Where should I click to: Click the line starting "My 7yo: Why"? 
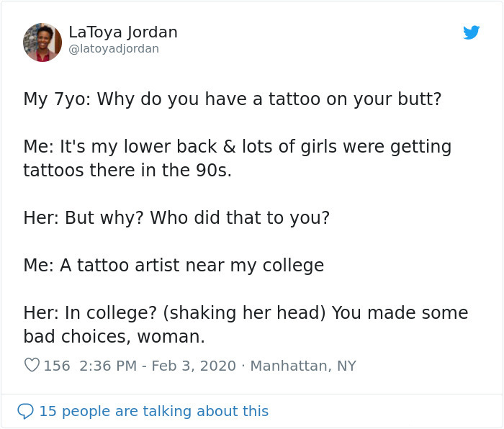pyautogui.click(x=232, y=99)
